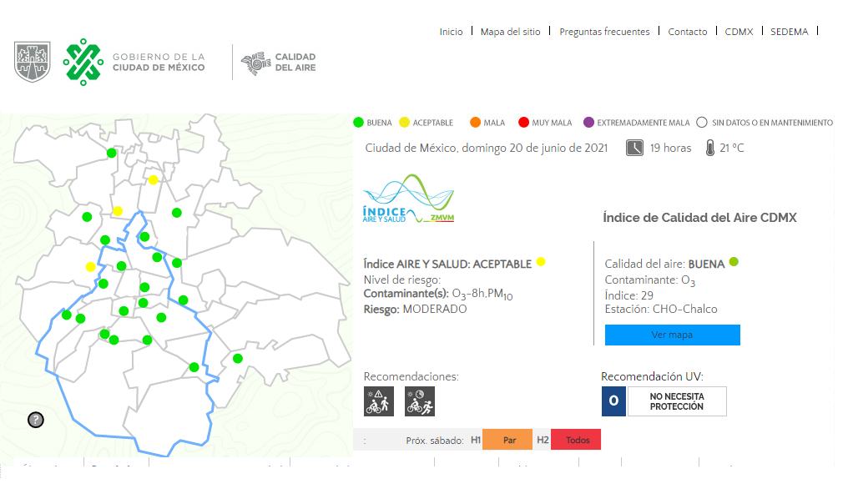Click the red Todos button for H2
Viewport: 848px width, 504px height.
tap(576, 440)
